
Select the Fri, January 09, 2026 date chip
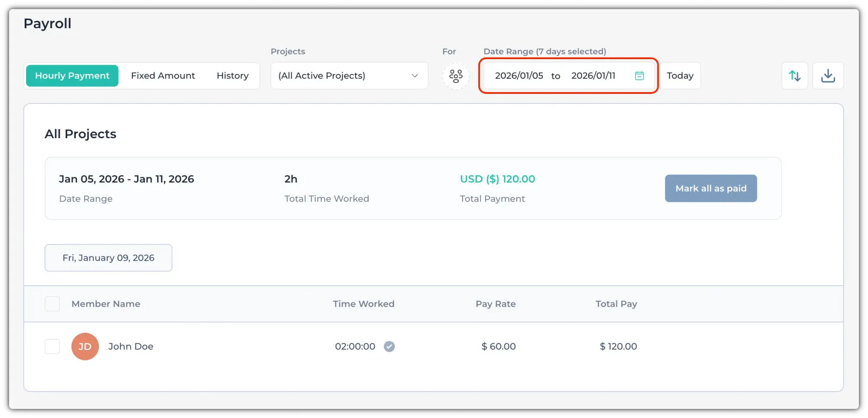click(x=108, y=258)
